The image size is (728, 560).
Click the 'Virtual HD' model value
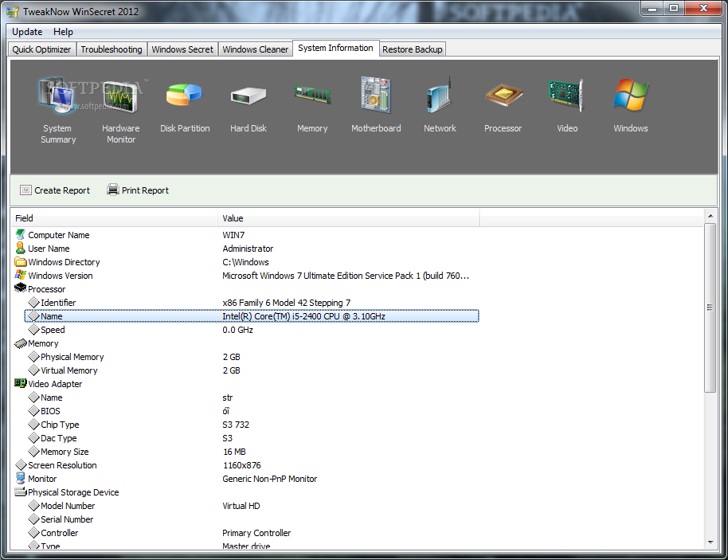pos(241,506)
